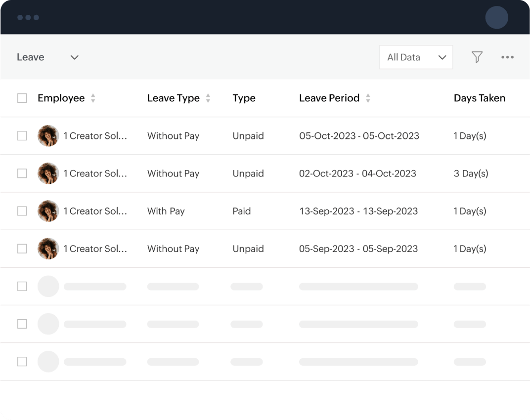Viewport: 530px width, 420px height.
Task: Click employee avatar in 05-Oct-2023 row
Action: point(48,136)
